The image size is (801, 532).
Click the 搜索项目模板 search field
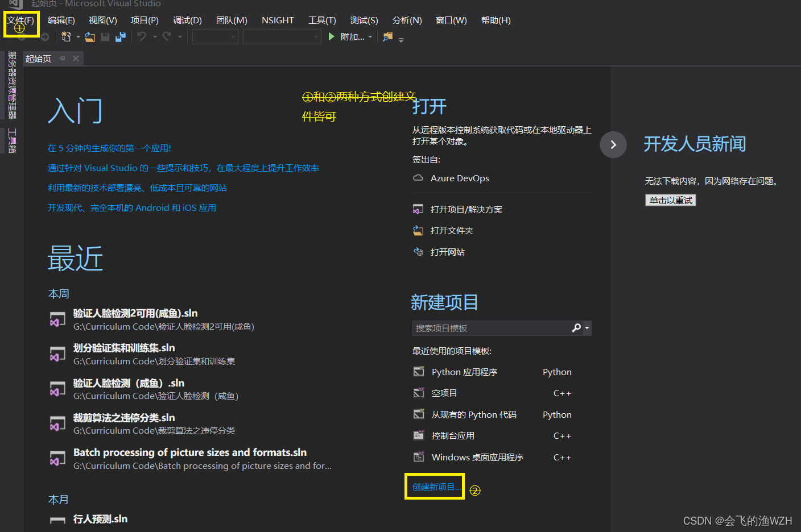pyautogui.click(x=490, y=328)
